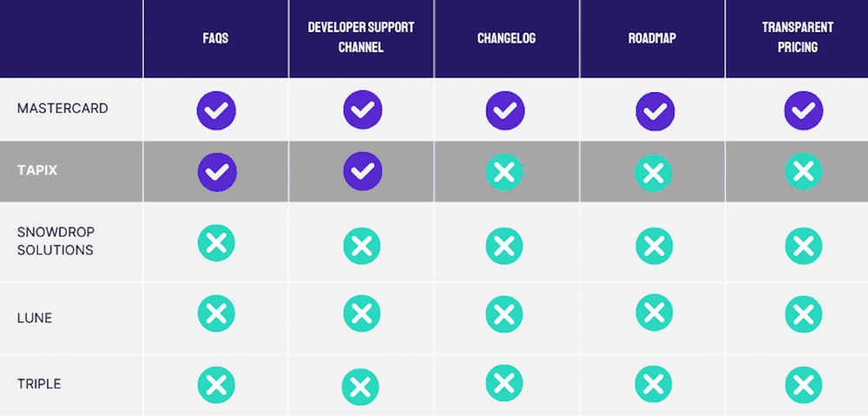Click Mastercard's Changelog checkmark icon

point(504,110)
